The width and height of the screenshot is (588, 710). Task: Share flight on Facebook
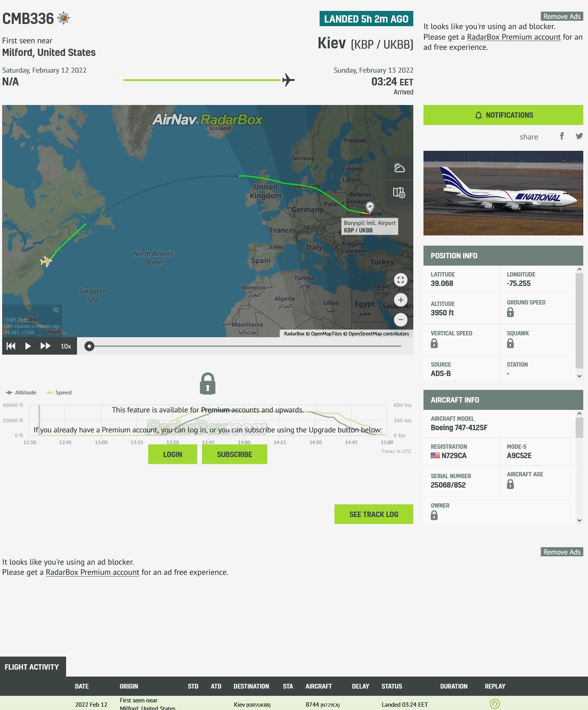pyautogui.click(x=561, y=136)
